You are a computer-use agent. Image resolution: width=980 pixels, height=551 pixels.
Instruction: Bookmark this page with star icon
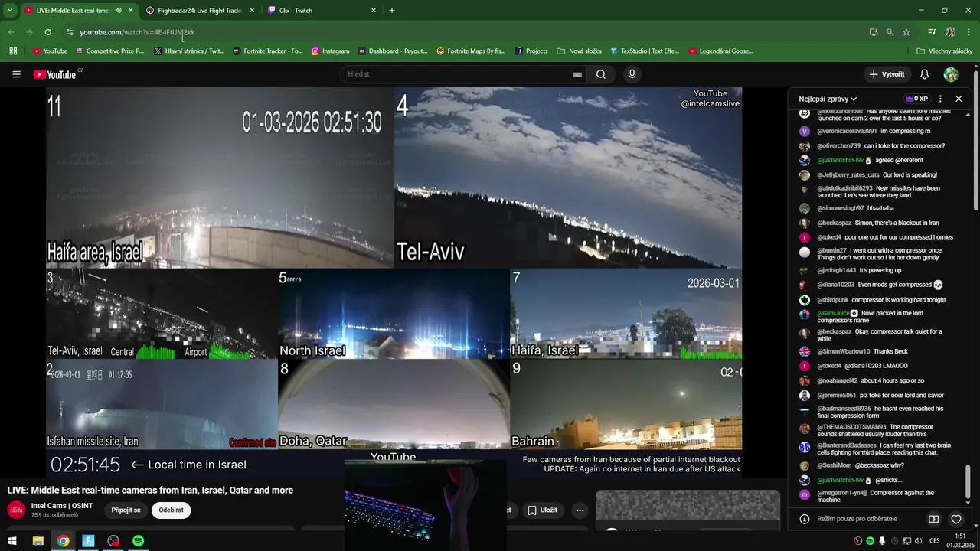[906, 32]
